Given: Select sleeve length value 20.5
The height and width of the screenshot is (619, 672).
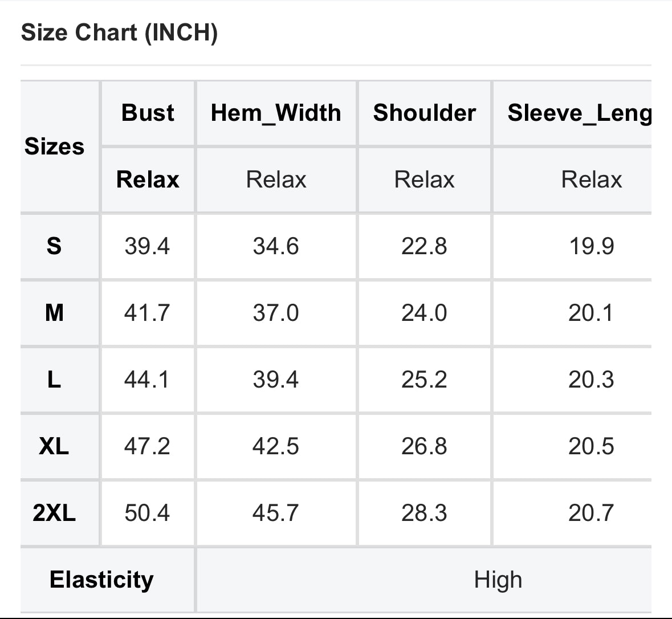Looking at the screenshot, I should [x=591, y=446].
